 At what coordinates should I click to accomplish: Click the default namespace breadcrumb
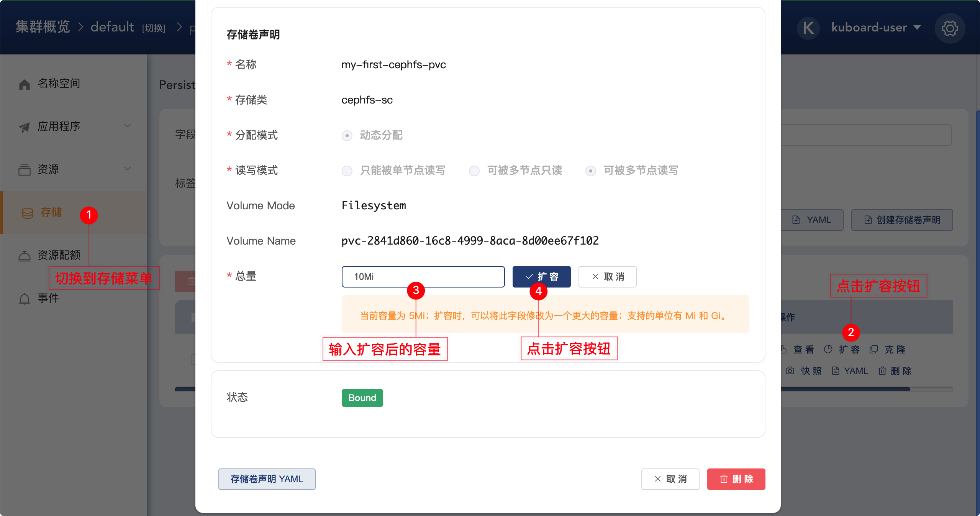tap(112, 27)
